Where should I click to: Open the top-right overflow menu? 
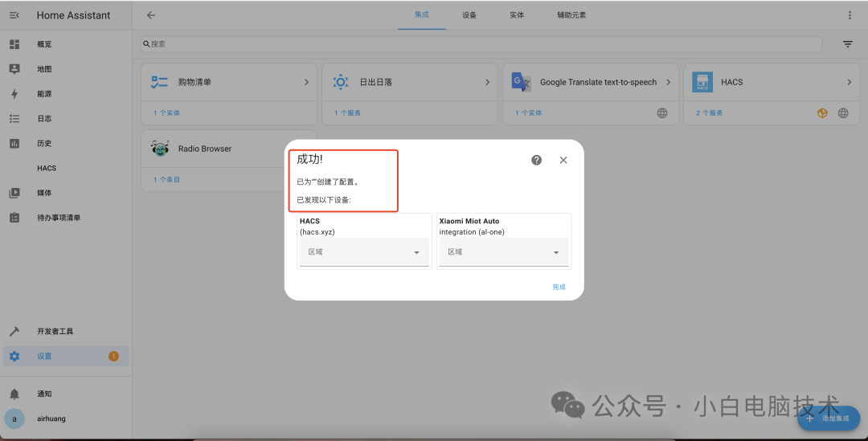coord(850,15)
